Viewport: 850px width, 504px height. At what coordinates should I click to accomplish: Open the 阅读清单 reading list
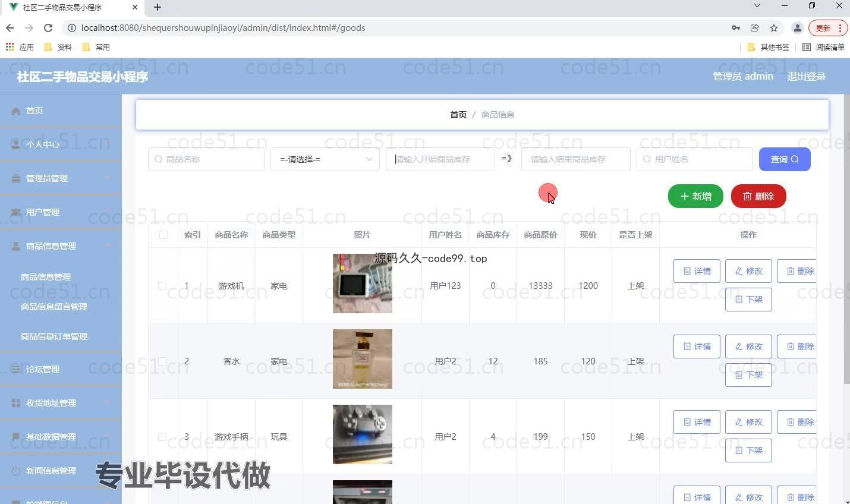pyautogui.click(x=823, y=47)
